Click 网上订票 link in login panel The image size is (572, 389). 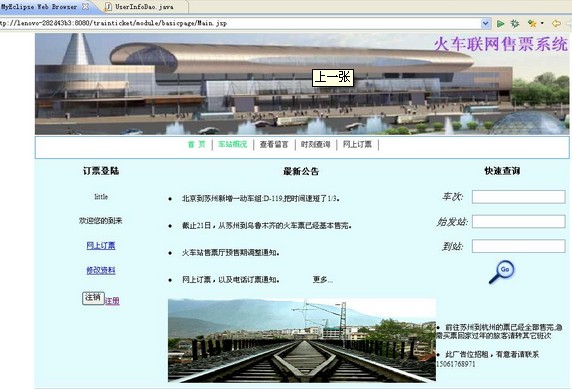click(101, 246)
